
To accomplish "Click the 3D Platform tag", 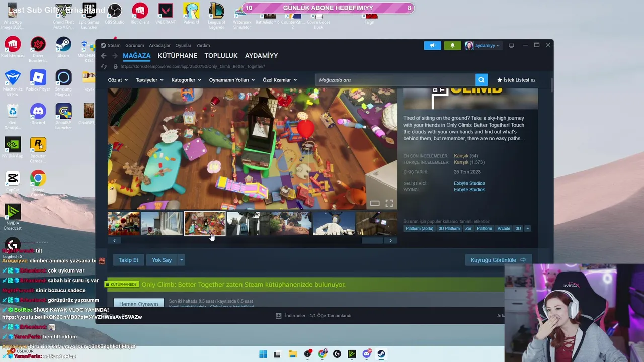I will (x=449, y=229).
